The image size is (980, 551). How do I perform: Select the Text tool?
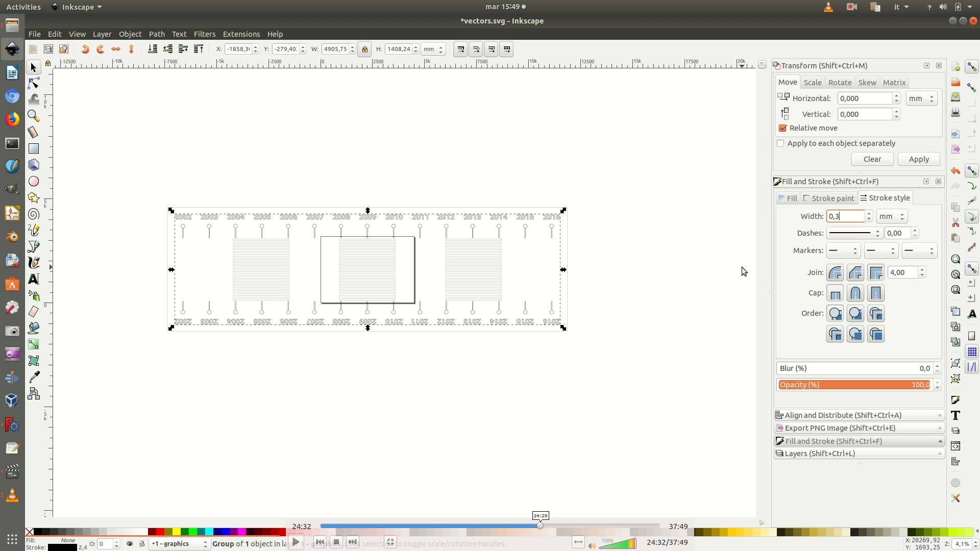click(x=34, y=279)
